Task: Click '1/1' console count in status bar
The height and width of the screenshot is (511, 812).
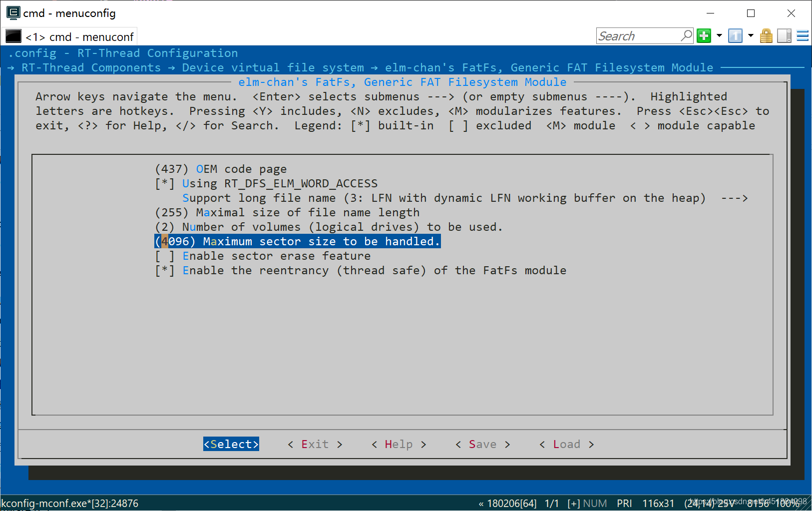Action: [x=552, y=504]
